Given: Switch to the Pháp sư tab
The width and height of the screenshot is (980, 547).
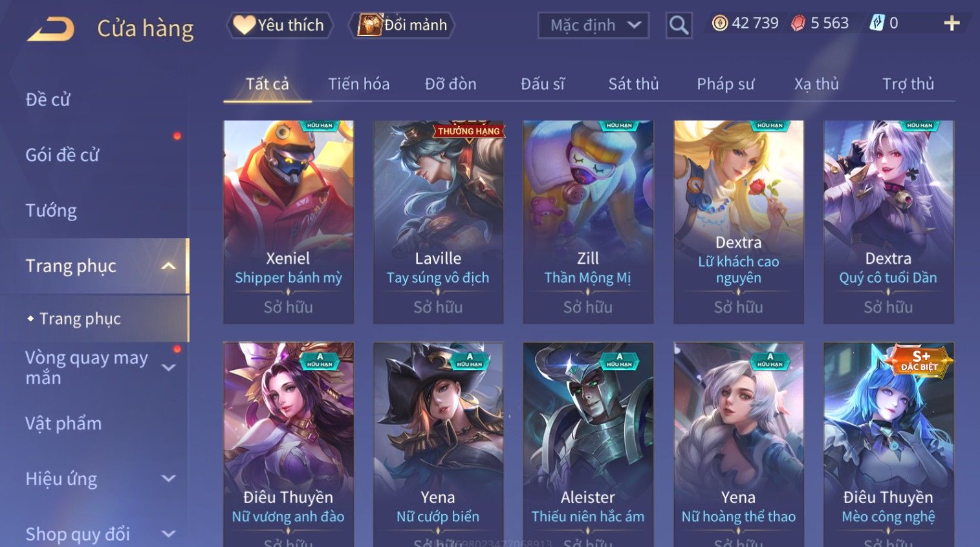Looking at the screenshot, I should coord(725,84).
